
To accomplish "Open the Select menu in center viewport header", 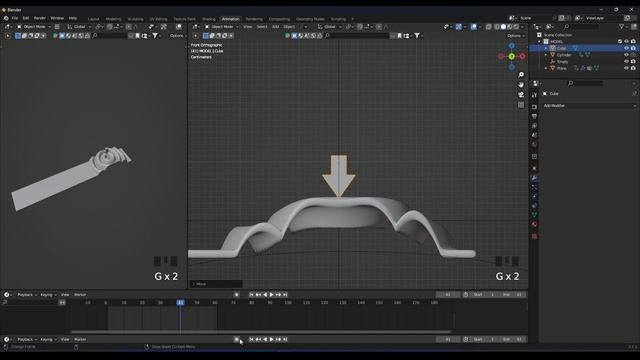I will coord(262,27).
